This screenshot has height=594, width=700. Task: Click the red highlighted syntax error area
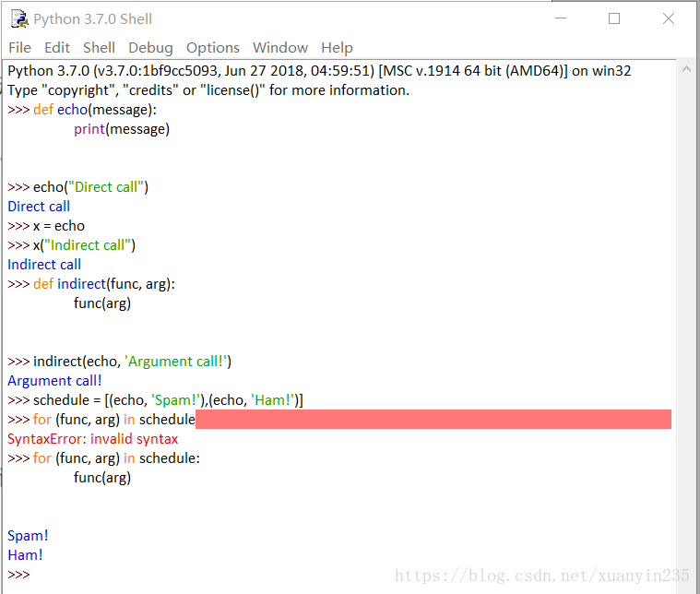pos(433,420)
